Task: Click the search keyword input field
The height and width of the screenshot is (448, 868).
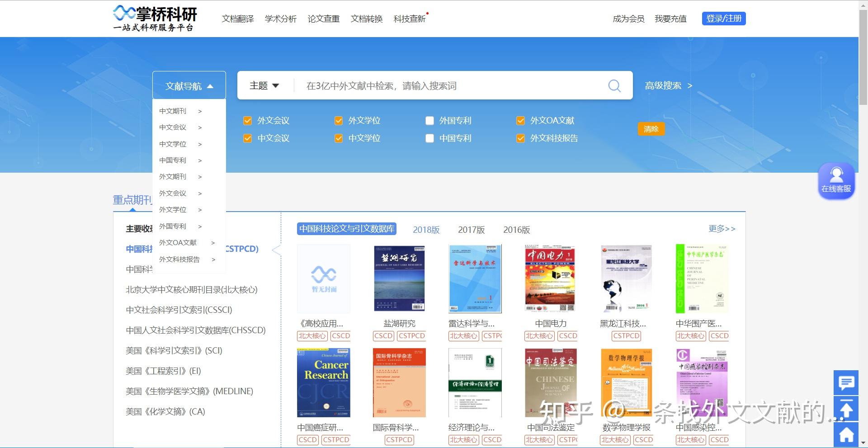Action: [452, 85]
